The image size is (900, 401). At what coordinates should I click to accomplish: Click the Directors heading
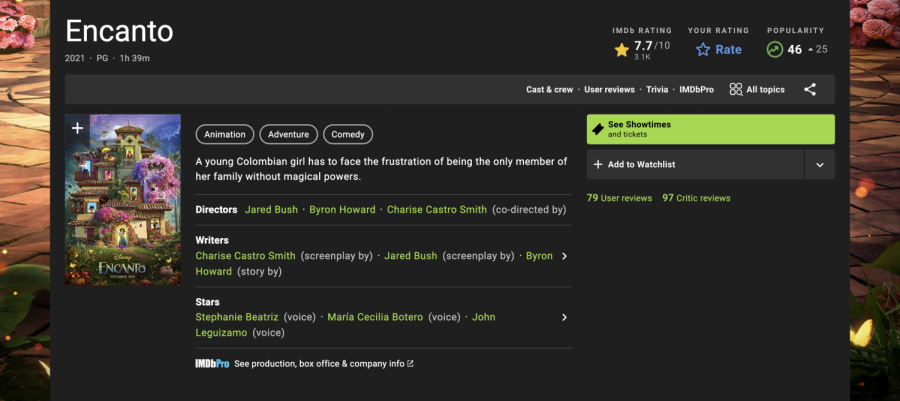coord(216,209)
